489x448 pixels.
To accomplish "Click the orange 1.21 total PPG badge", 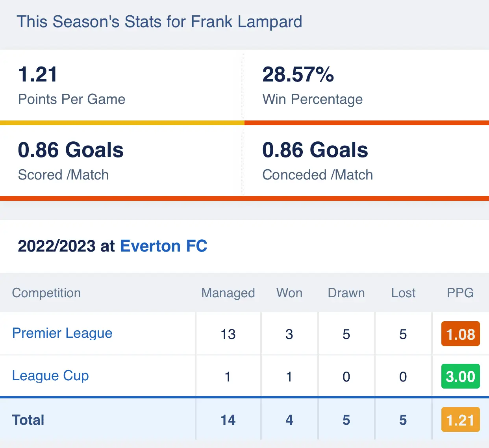I will click(x=460, y=420).
